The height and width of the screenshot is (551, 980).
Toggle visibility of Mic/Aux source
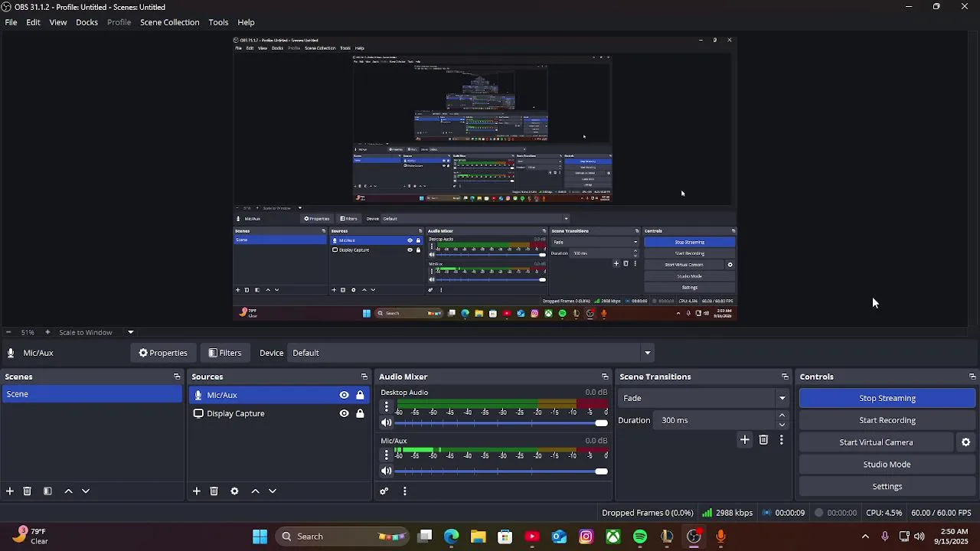344,395
